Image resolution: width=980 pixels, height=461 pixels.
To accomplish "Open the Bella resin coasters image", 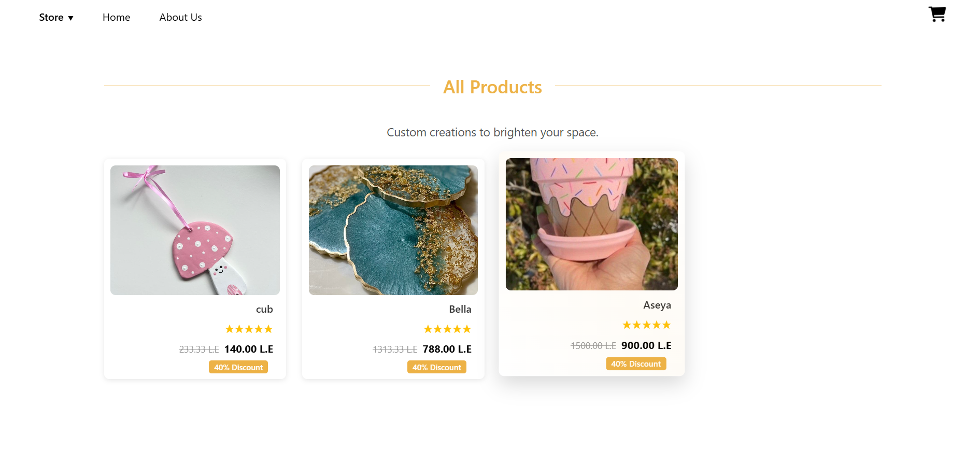I will pyautogui.click(x=393, y=230).
